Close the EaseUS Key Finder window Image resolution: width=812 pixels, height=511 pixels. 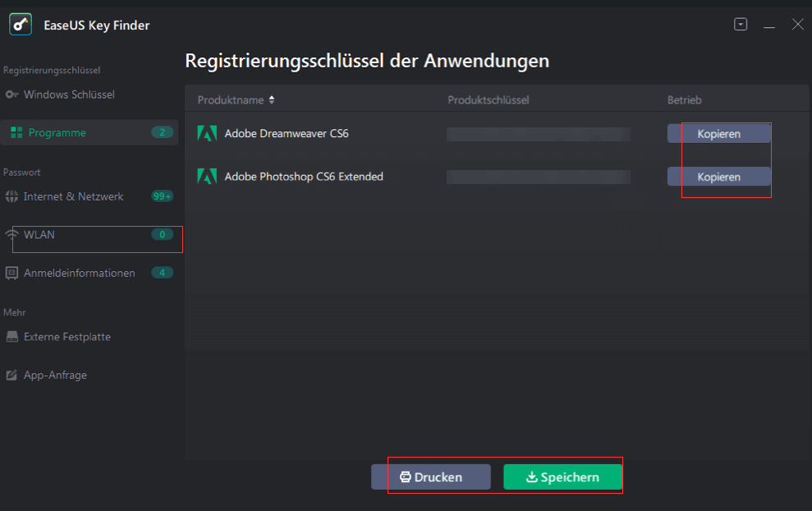point(797,25)
